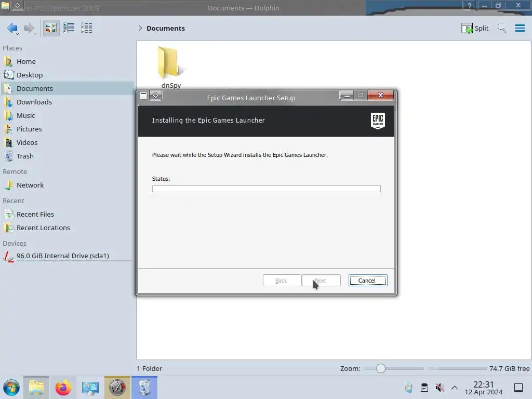Switch to Icons view mode

click(51, 28)
